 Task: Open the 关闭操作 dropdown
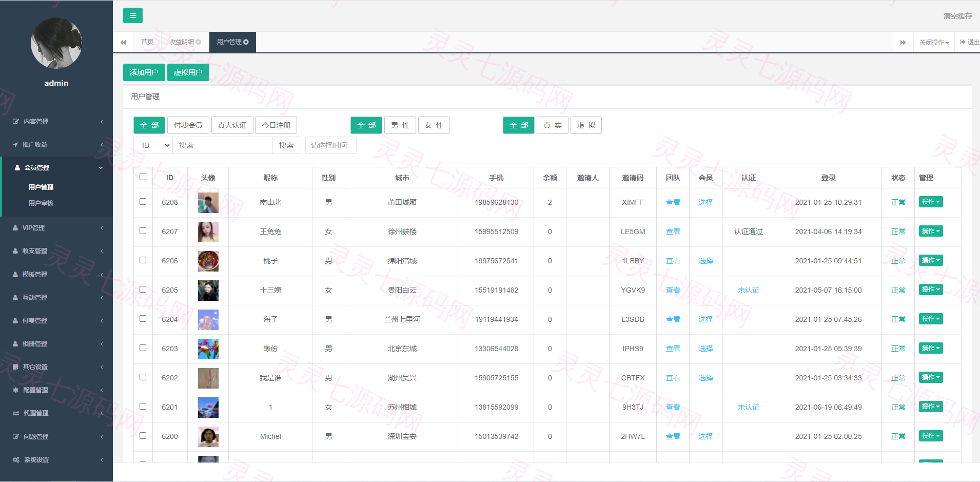pyautogui.click(x=934, y=42)
